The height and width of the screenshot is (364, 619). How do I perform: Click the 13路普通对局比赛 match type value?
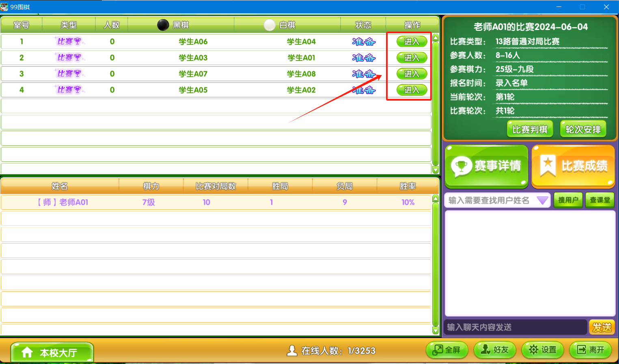527,41
